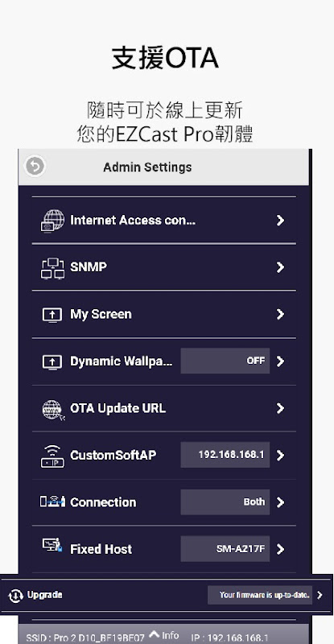Click the Connection Both value box

coord(225,502)
